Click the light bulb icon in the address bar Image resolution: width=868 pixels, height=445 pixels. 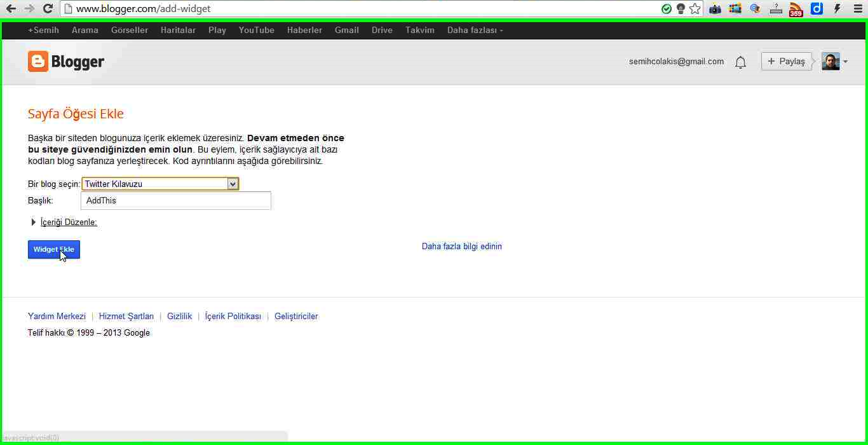pos(681,9)
